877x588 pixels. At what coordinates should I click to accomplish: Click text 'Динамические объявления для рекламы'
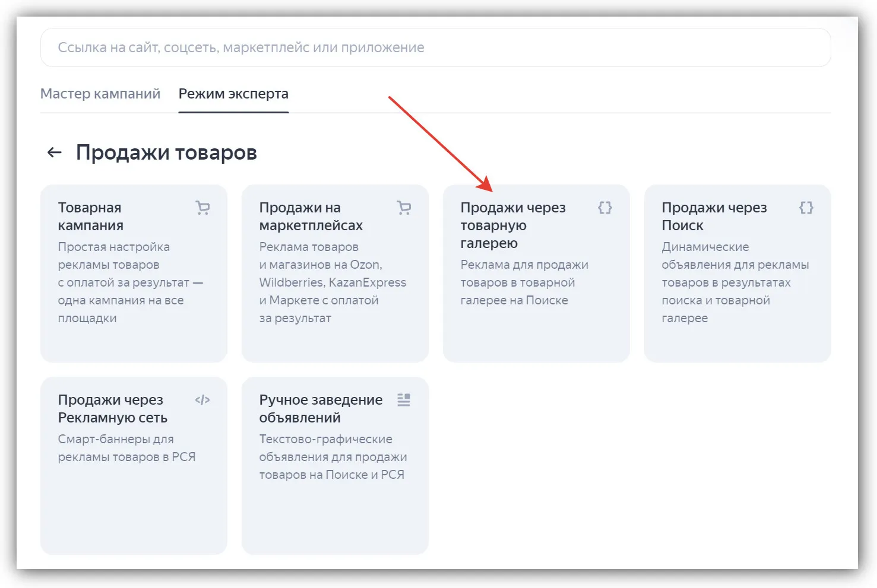coord(735,256)
